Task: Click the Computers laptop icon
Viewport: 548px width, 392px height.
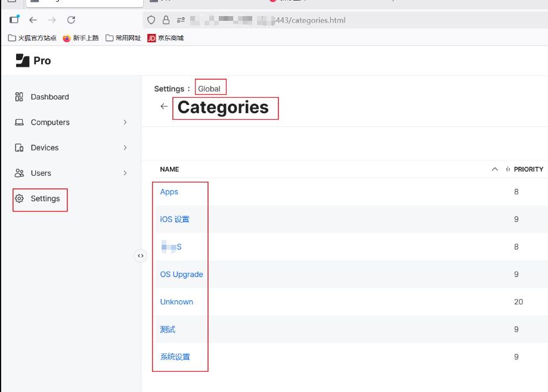Action: pos(19,122)
